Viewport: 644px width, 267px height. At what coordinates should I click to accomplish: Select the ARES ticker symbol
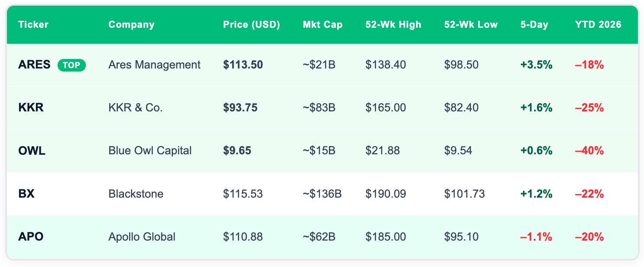coord(34,65)
